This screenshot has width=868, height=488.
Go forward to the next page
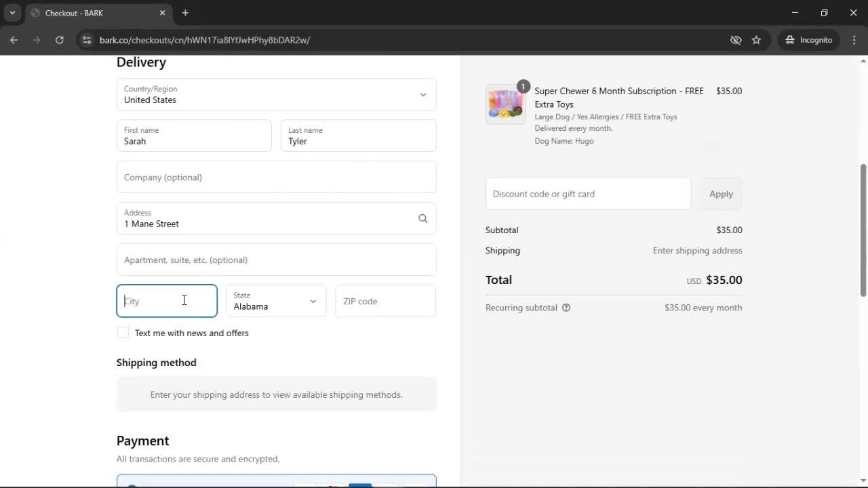pyautogui.click(x=37, y=40)
